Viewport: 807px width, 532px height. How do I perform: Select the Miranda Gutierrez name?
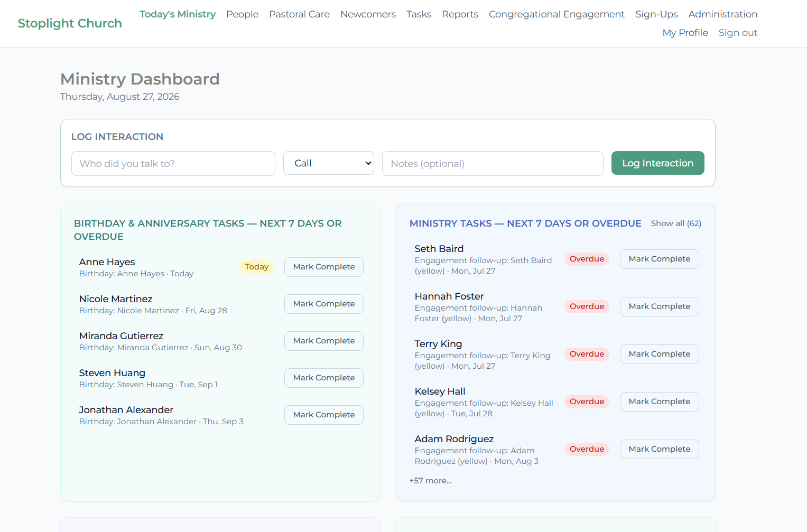pyautogui.click(x=121, y=336)
